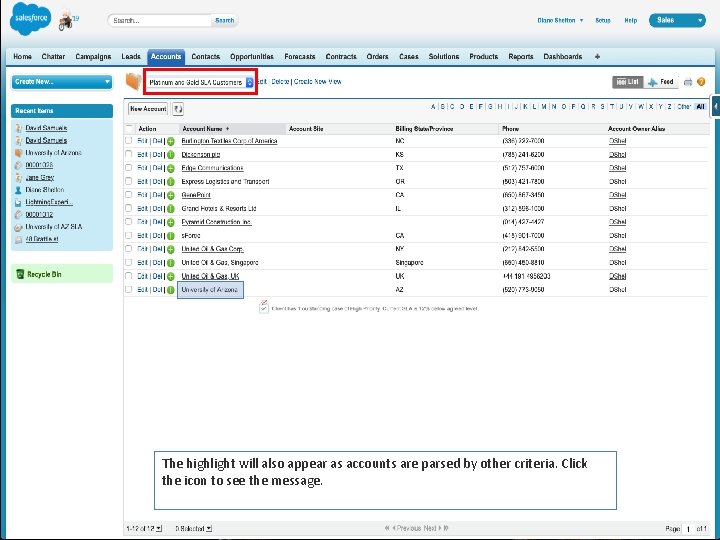Open the Cases tab

click(409, 56)
